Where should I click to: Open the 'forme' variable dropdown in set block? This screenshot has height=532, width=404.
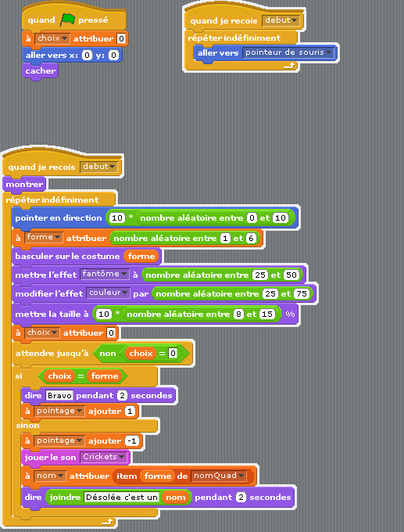click(x=44, y=238)
